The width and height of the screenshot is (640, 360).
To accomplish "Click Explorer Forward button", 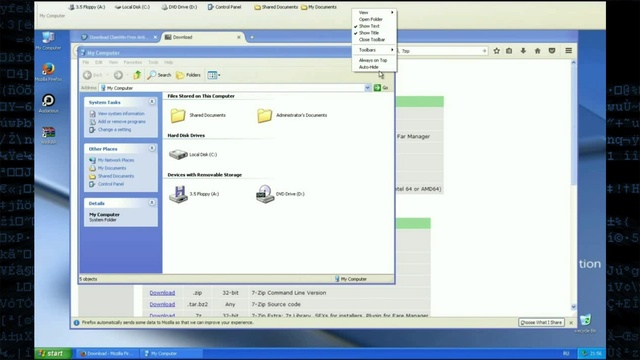I will pyautogui.click(x=118, y=75).
